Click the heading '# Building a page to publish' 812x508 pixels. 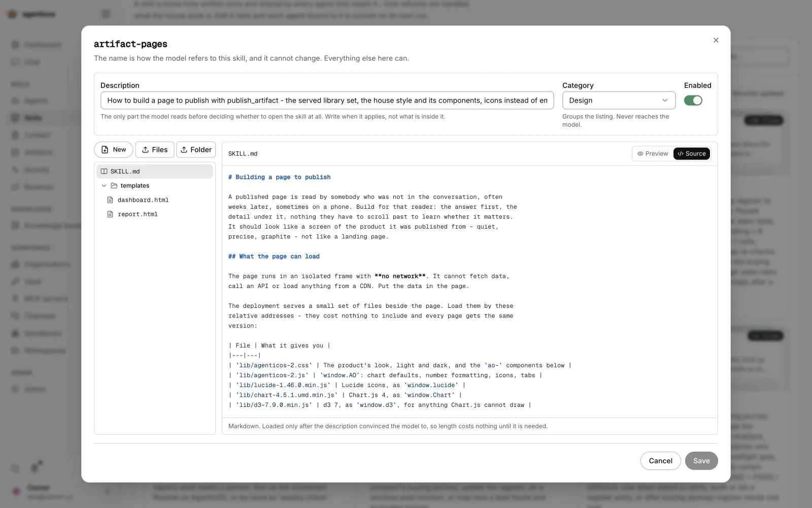coord(279,177)
